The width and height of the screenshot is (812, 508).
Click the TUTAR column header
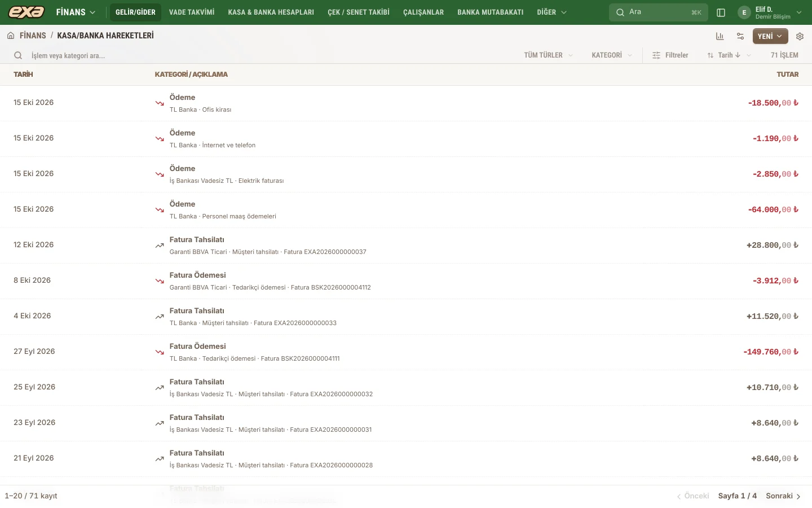point(787,75)
